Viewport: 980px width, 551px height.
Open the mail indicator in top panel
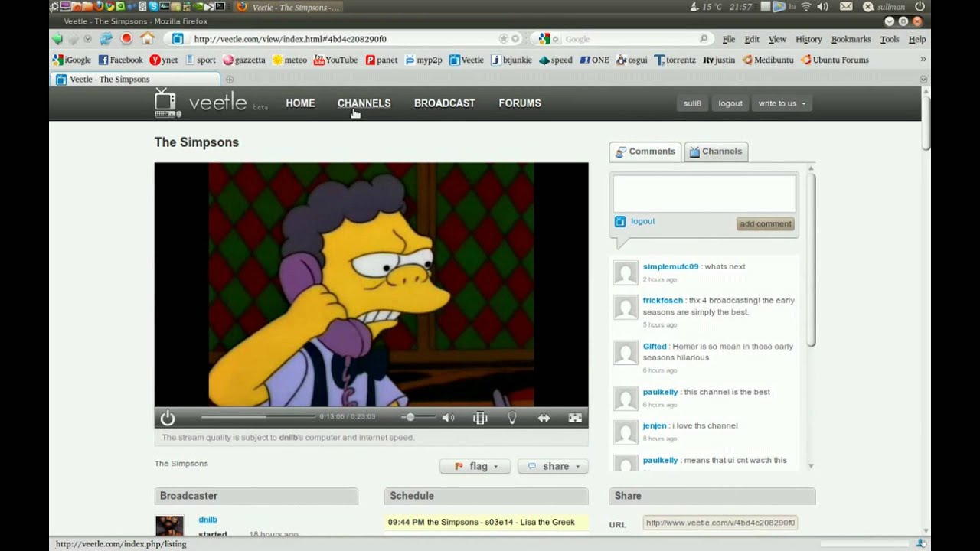[846, 7]
